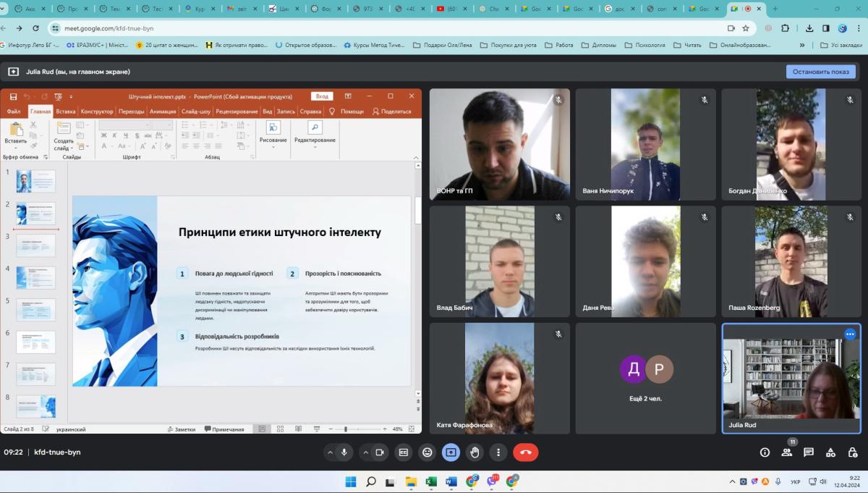Click the red Leave call button
The width and height of the screenshot is (868, 493).
[525, 452]
